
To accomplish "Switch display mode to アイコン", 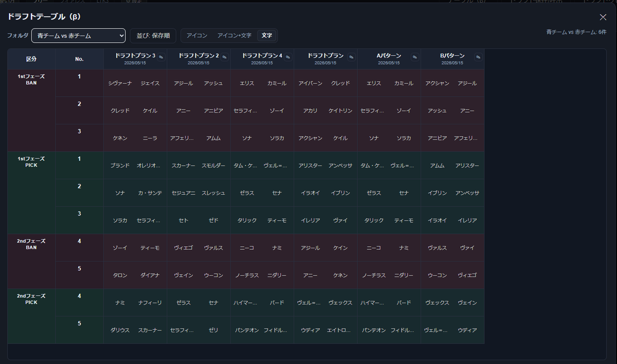I will [197, 35].
